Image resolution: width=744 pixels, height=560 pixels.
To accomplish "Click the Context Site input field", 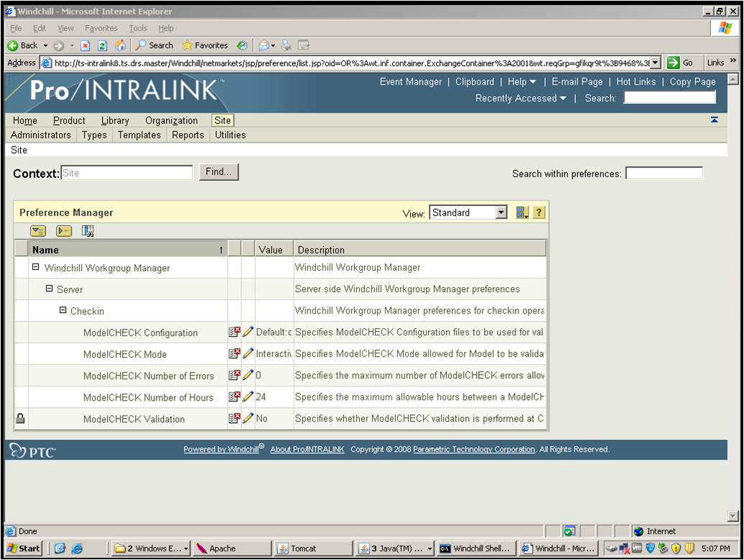I will click(126, 173).
